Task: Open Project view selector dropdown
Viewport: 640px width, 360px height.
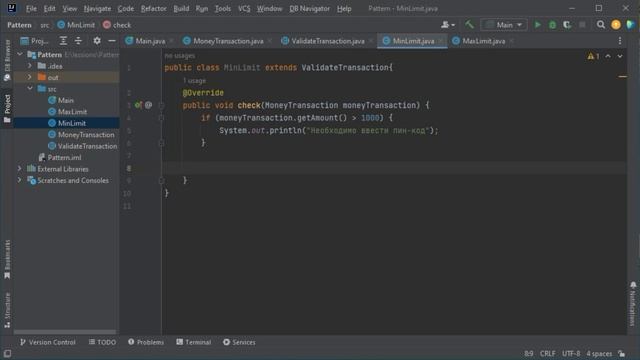Action: pos(34,41)
